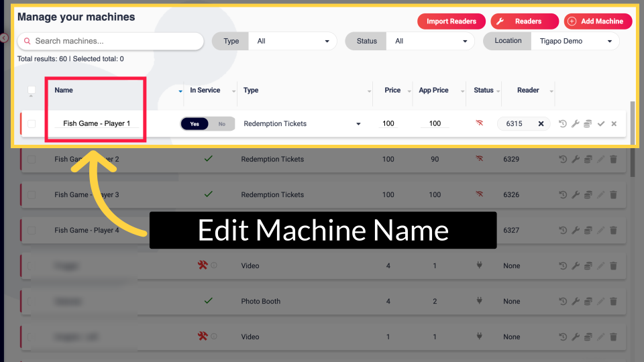Viewport: 644px width, 362px height.
Task: Click the wrench icon in the editing row
Action: click(x=575, y=124)
